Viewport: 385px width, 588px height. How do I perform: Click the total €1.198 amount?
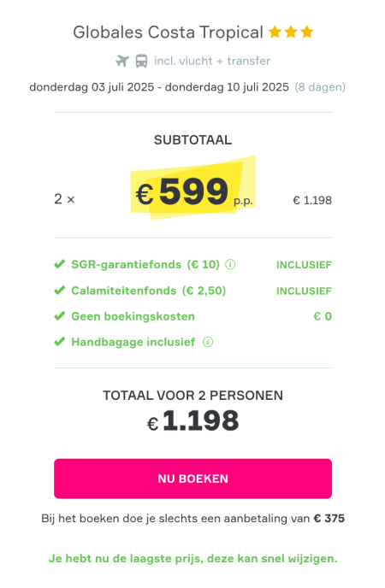tap(192, 420)
